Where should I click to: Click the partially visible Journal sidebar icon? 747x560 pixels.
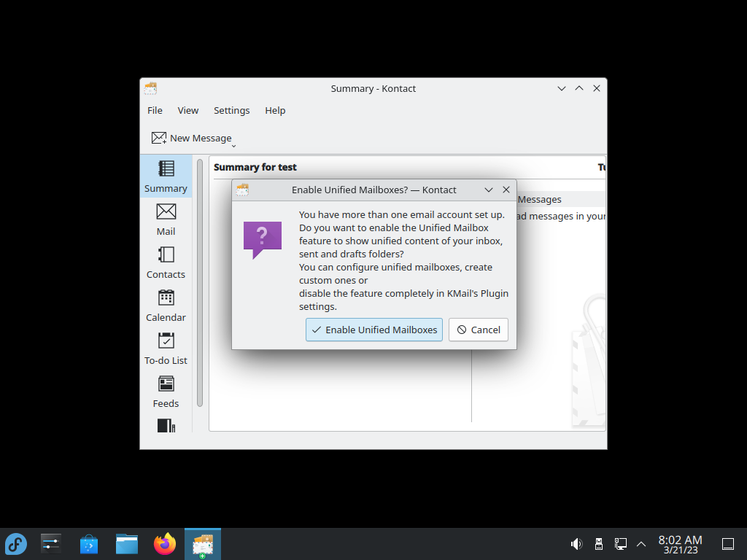point(166,425)
